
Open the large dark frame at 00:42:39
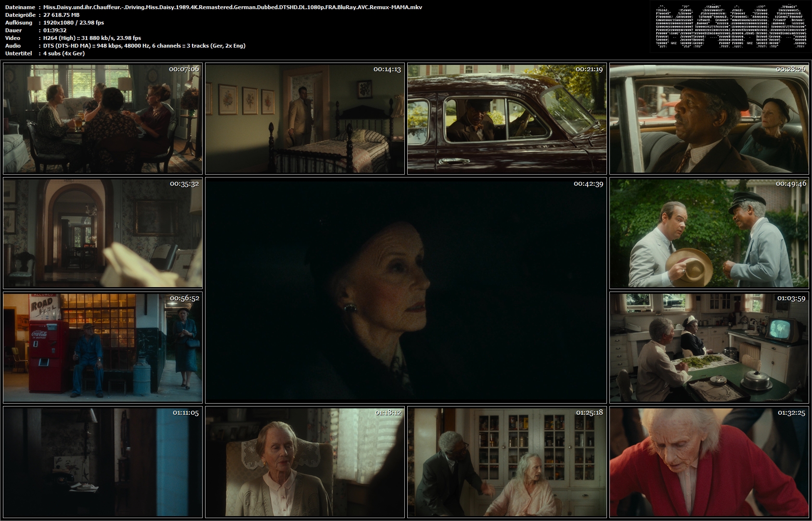coord(406,290)
